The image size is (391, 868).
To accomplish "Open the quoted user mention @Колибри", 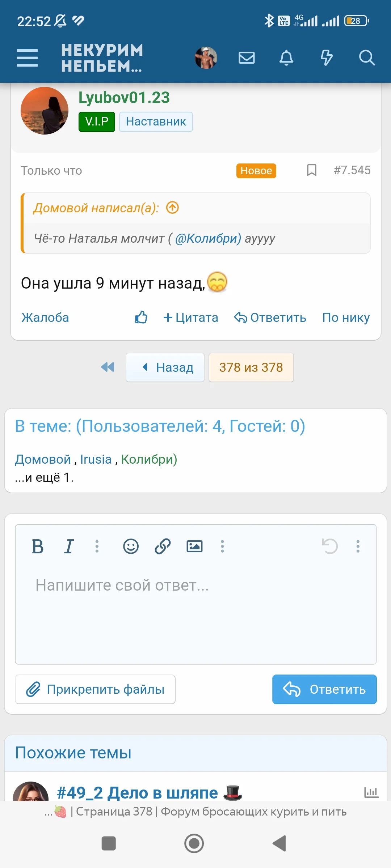I will [207, 238].
